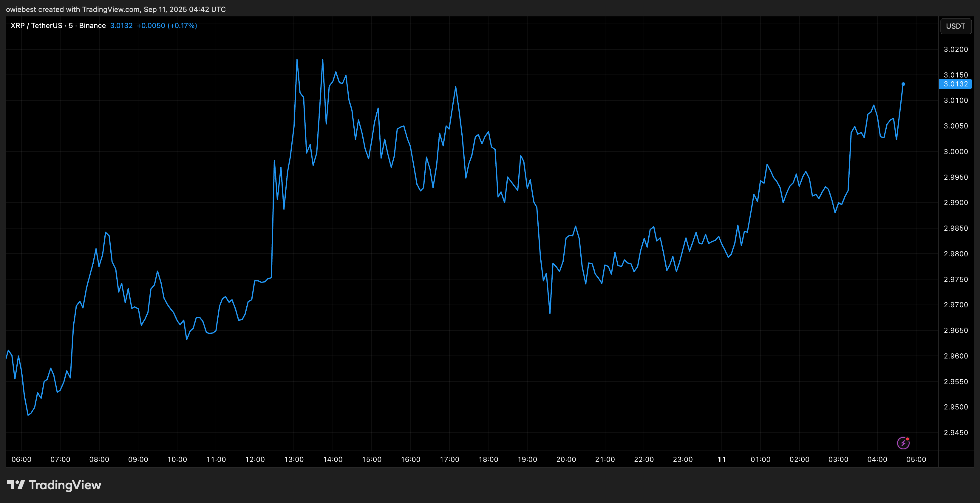This screenshot has height=503, width=980.
Task: Click the 12:00 time axis label
Action: tap(255, 459)
